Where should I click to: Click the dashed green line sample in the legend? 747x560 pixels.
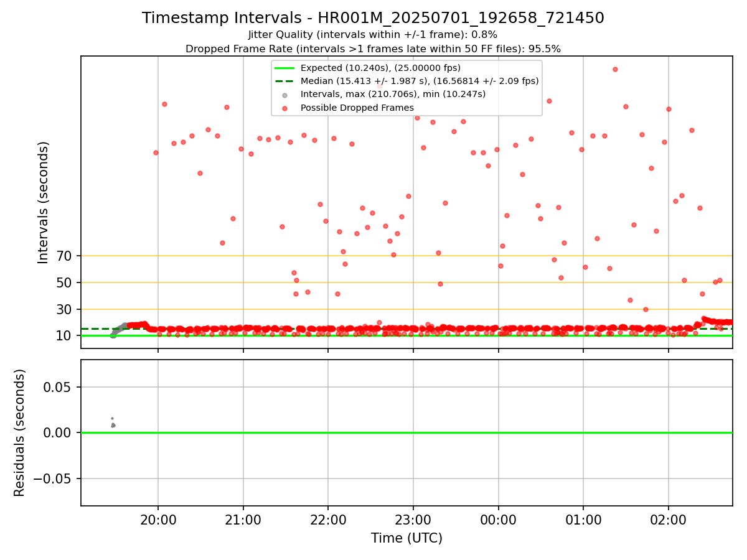284,81
